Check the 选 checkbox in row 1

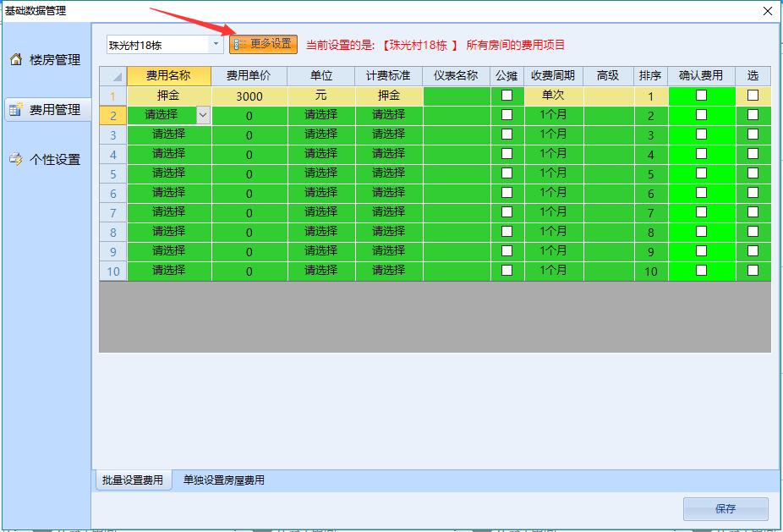pyautogui.click(x=753, y=95)
